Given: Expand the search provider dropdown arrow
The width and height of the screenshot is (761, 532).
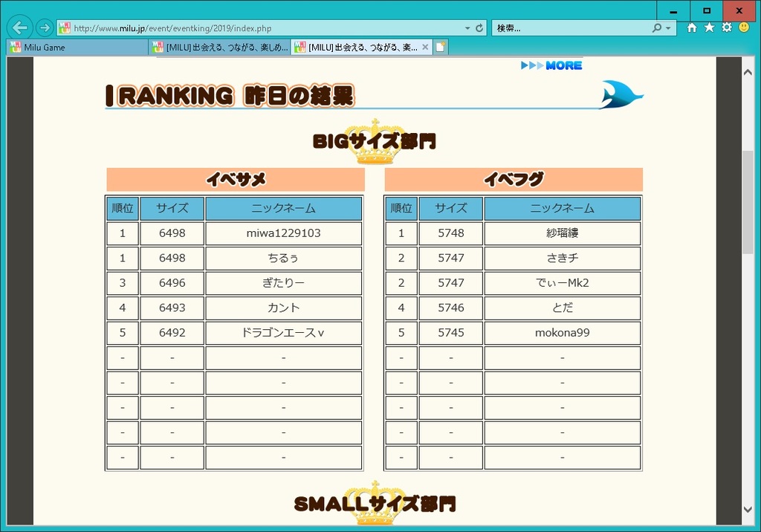Looking at the screenshot, I should coord(668,28).
